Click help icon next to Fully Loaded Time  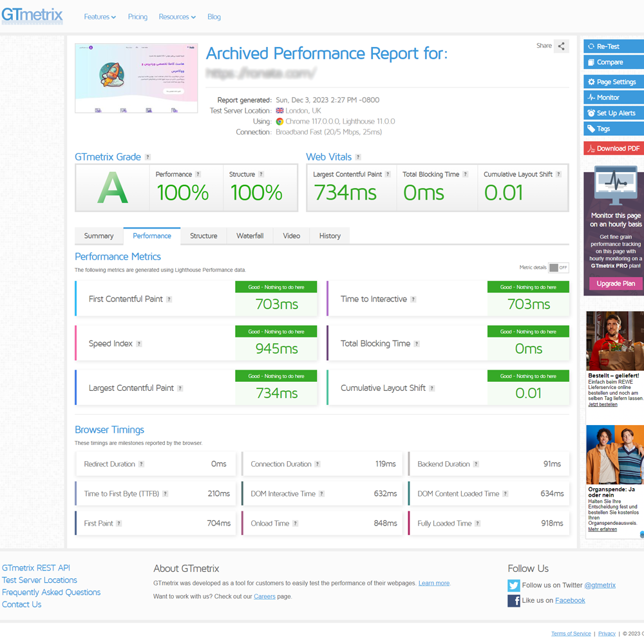(x=478, y=523)
